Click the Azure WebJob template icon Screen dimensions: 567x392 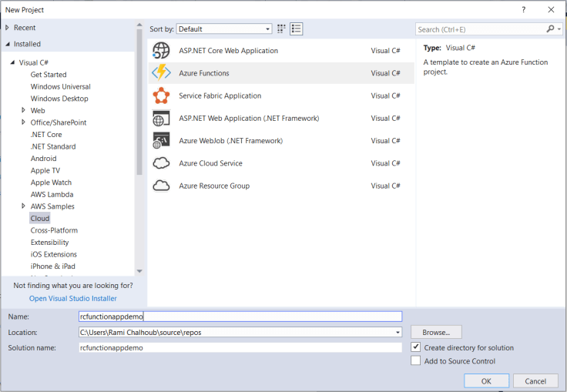[161, 141]
